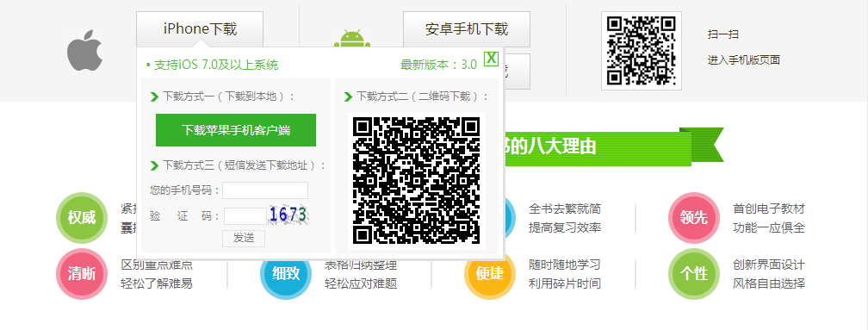Viewport: 868px width, 330px height.
Task: Click the green 个性 circle icon
Action: click(694, 273)
